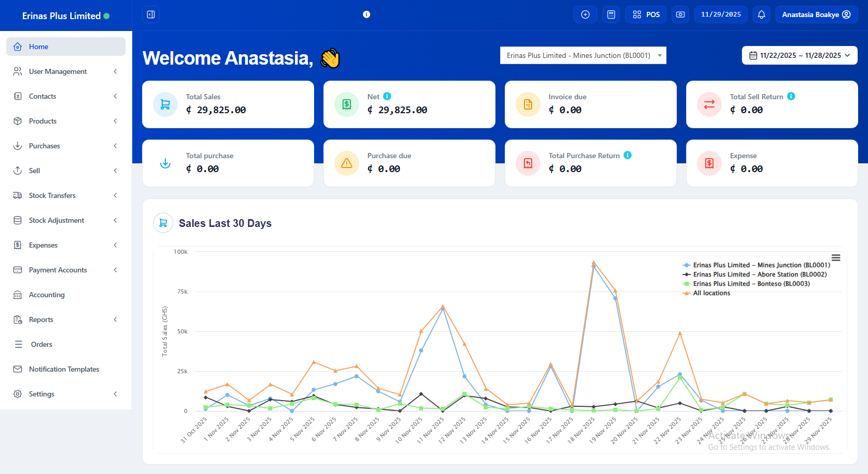
Task: Click the sidebar collapse icon
Action: coord(151,14)
